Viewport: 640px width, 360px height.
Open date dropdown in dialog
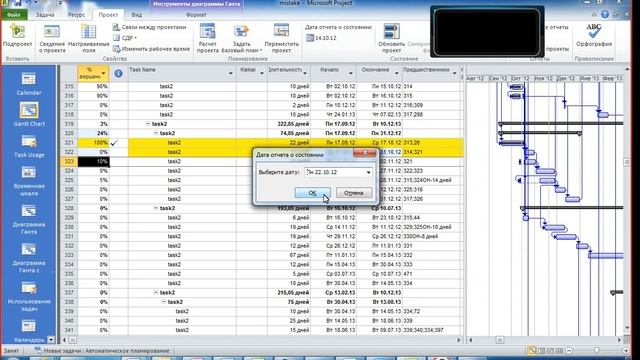click(x=368, y=172)
